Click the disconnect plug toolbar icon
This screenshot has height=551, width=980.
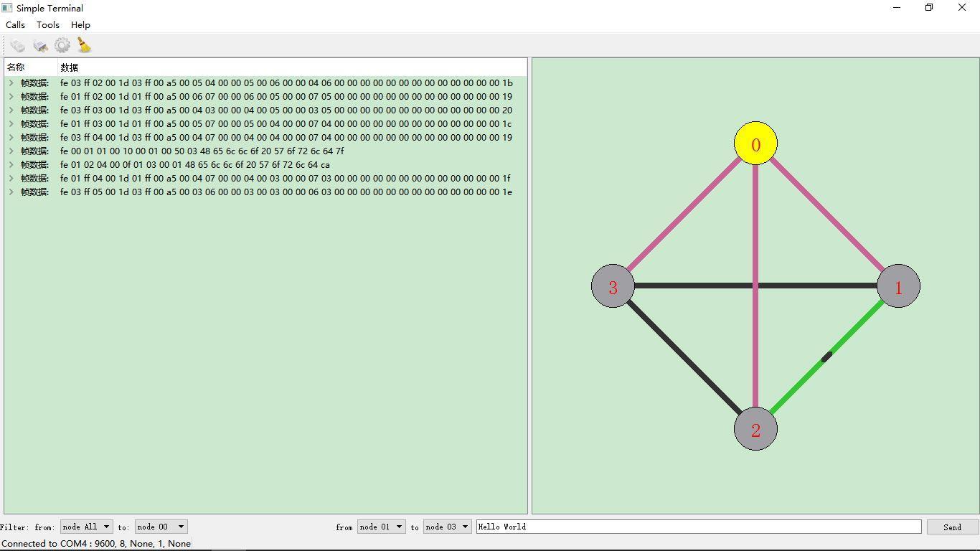pos(40,46)
